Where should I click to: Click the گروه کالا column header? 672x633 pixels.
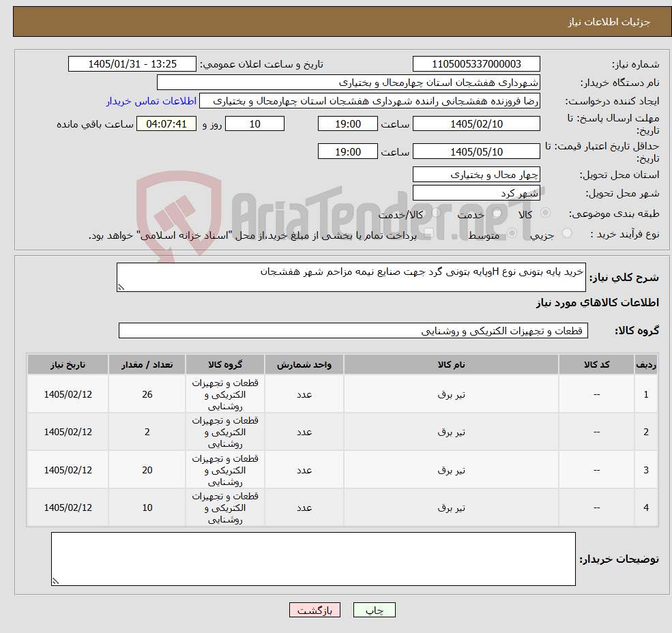click(225, 365)
